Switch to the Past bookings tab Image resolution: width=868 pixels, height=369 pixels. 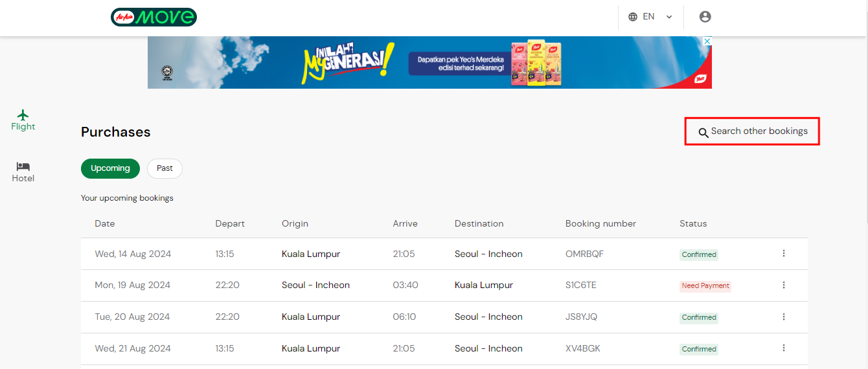click(165, 168)
